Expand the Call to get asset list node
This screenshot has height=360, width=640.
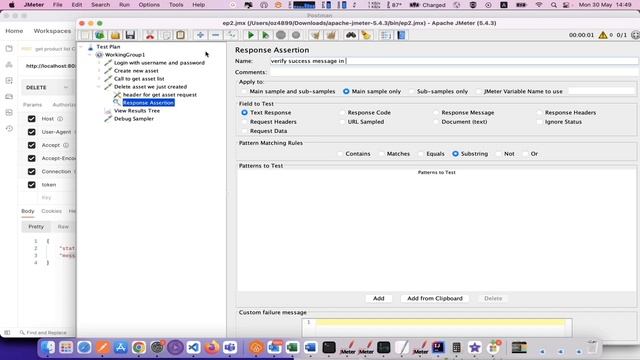99,79
